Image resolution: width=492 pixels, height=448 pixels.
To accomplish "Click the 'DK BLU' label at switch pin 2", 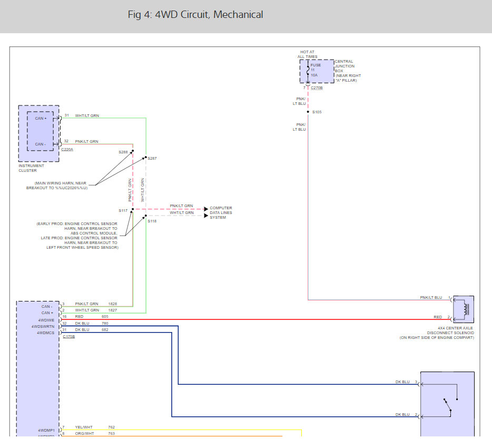I will [402, 415].
